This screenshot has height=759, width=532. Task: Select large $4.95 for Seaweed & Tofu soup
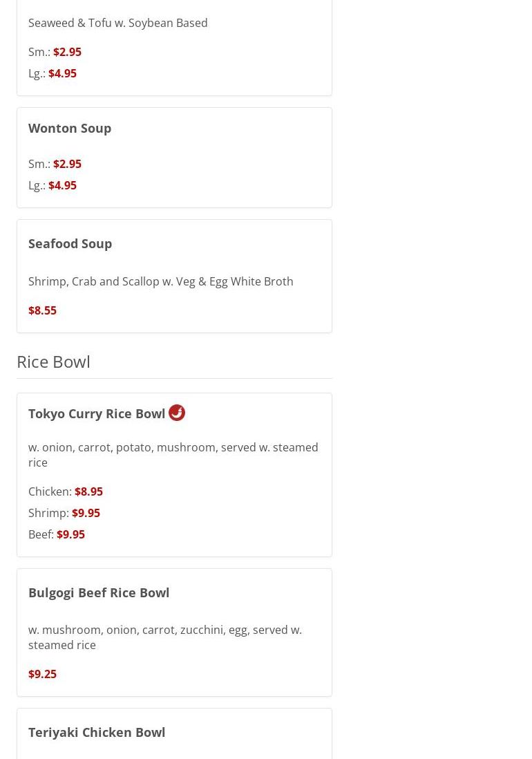tap(62, 73)
